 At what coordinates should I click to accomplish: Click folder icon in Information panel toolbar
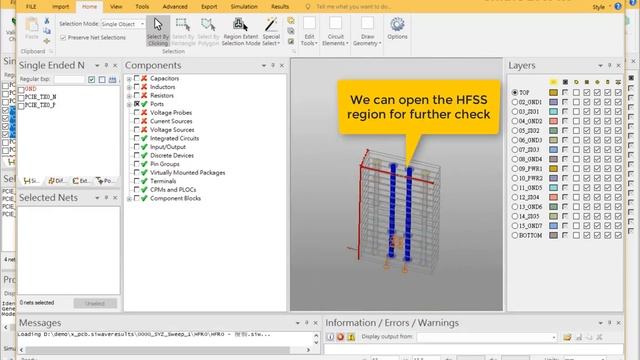tap(567, 337)
